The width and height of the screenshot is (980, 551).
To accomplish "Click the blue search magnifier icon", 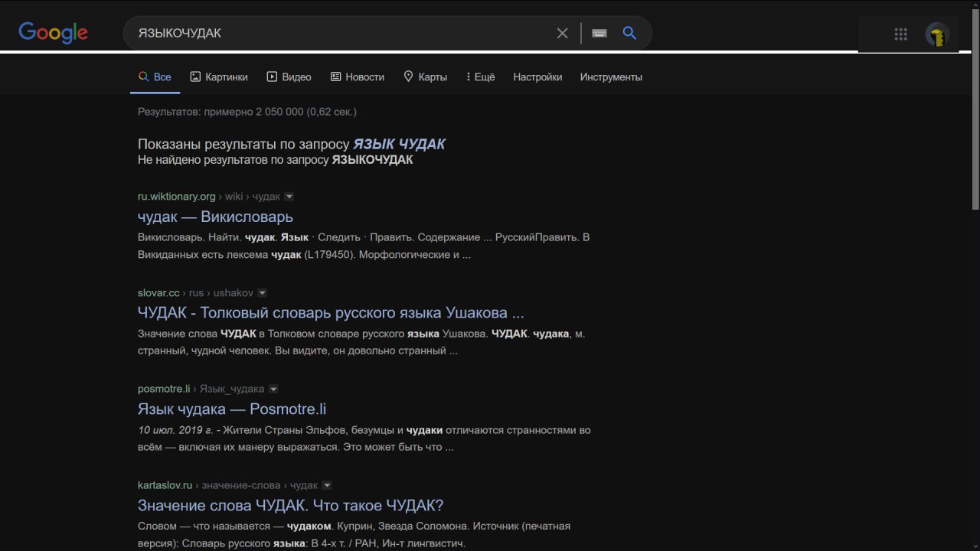I will (629, 33).
